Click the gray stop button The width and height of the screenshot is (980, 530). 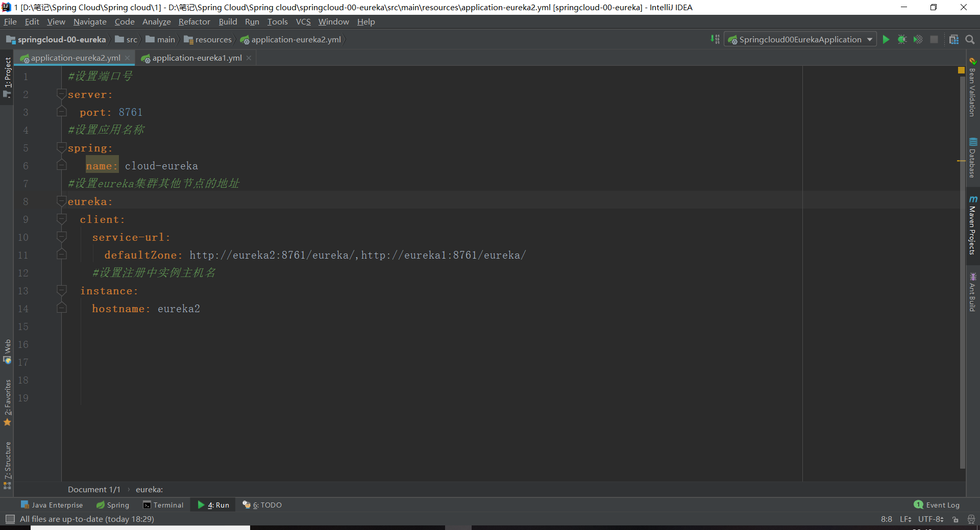(934, 40)
